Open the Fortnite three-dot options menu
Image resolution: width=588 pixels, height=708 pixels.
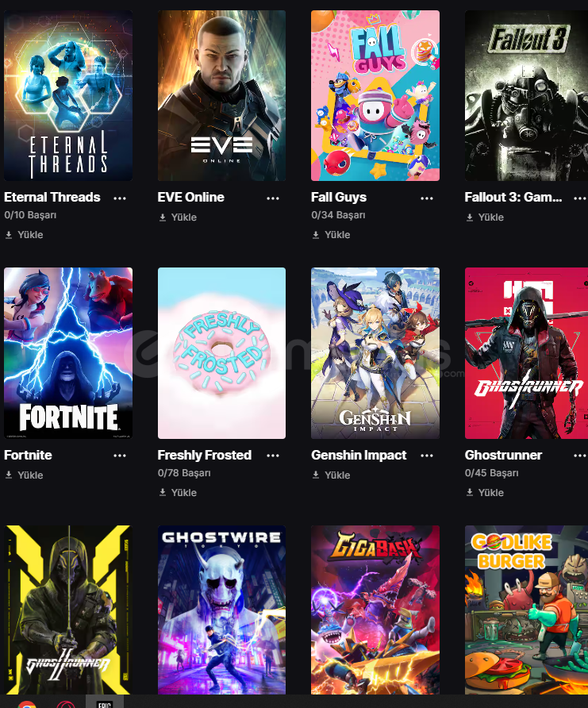(x=120, y=456)
